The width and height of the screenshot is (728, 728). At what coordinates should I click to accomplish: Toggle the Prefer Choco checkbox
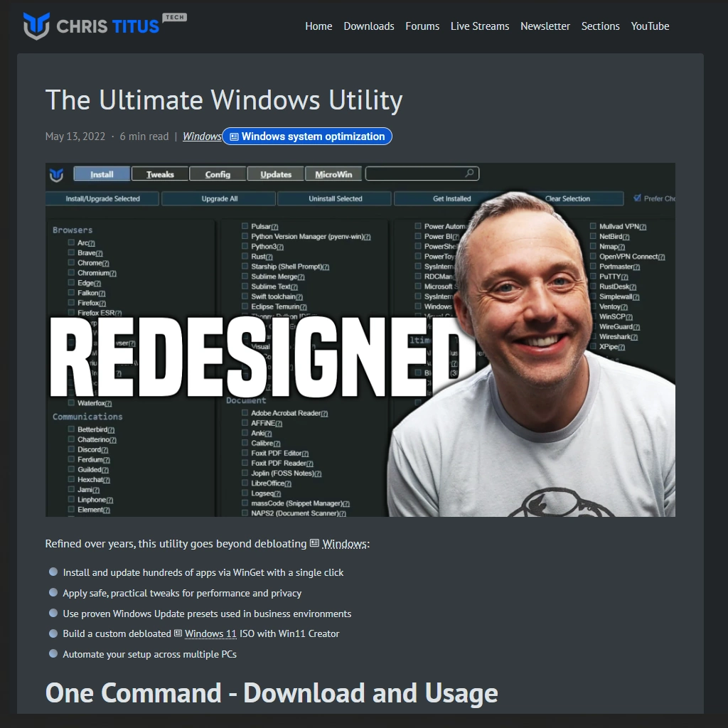tap(638, 198)
